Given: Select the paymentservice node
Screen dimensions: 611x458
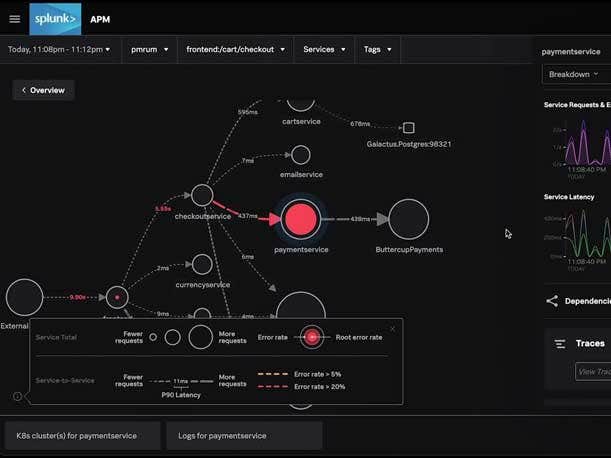Looking at the screenshot, I should (x=300, y=219).
